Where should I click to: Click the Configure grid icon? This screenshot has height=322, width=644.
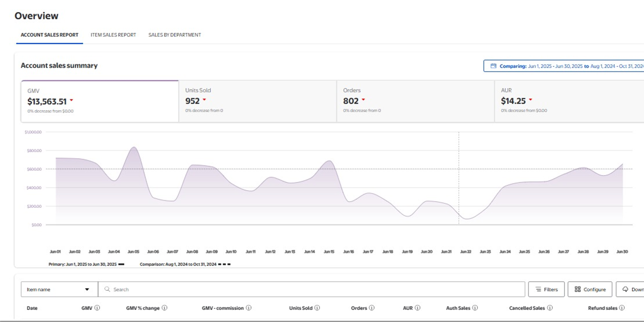pyautogui.click(x=578, y=289)
